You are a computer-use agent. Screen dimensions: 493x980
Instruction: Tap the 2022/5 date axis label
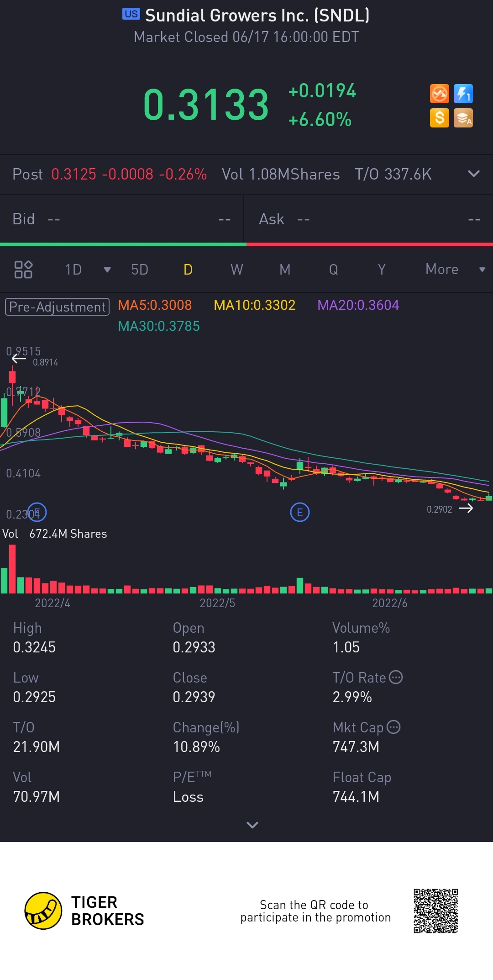click(x=217, y=603)
